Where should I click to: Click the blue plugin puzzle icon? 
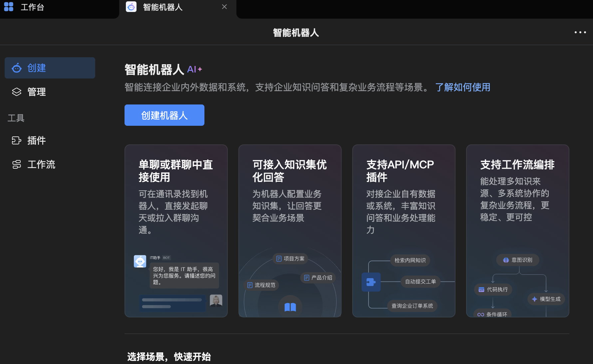[x=371, y=282]
